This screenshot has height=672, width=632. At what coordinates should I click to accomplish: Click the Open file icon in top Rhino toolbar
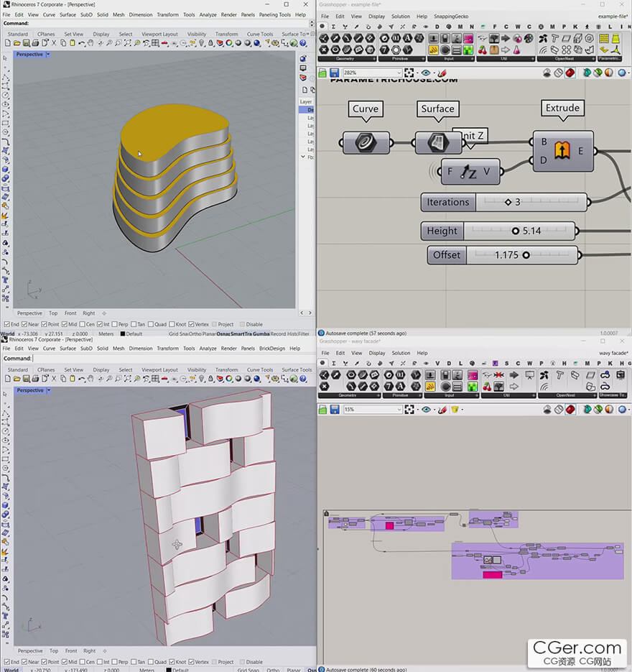click(17, 43)
